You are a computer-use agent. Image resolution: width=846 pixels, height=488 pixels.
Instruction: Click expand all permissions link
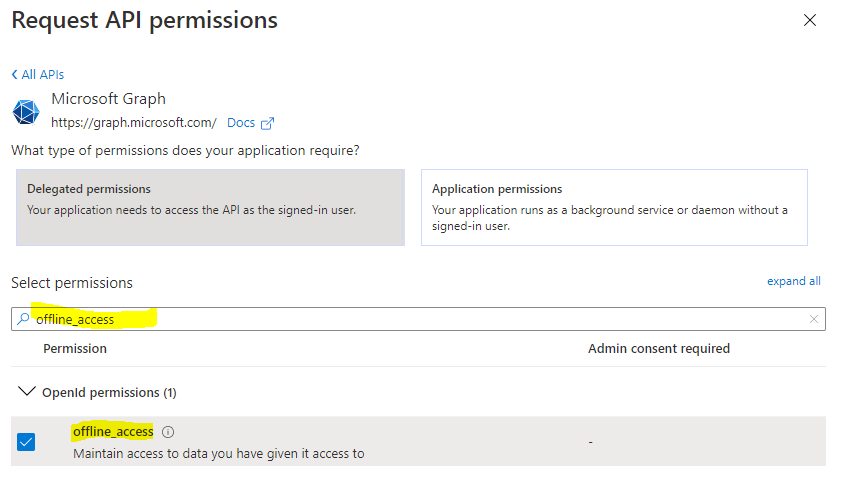point(794,281)
